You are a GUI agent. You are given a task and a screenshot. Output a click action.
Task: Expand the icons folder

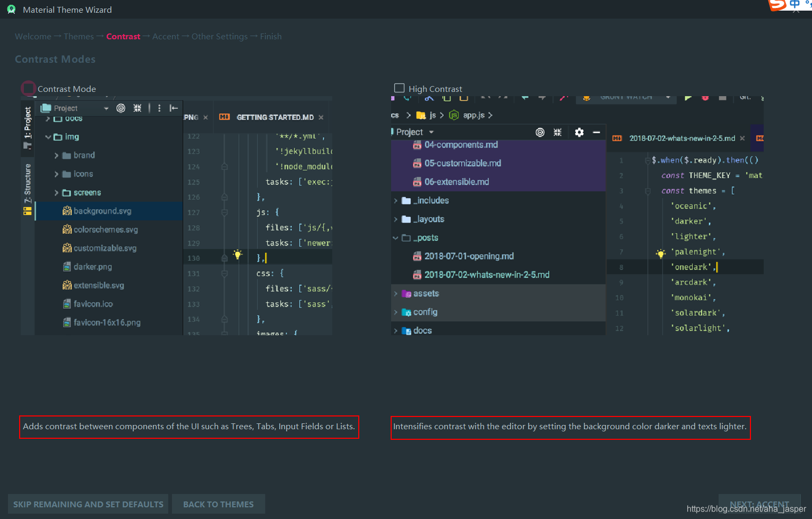click(x=57, y=174)
